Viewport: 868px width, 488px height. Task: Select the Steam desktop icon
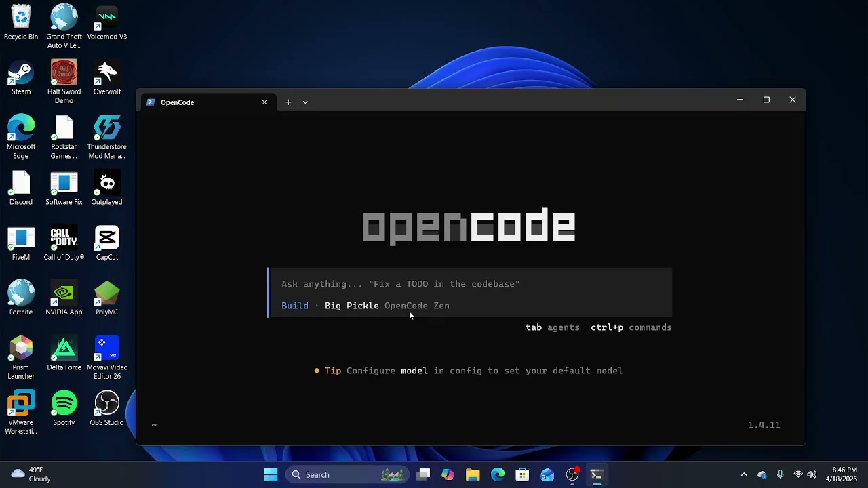coord(21,78)
